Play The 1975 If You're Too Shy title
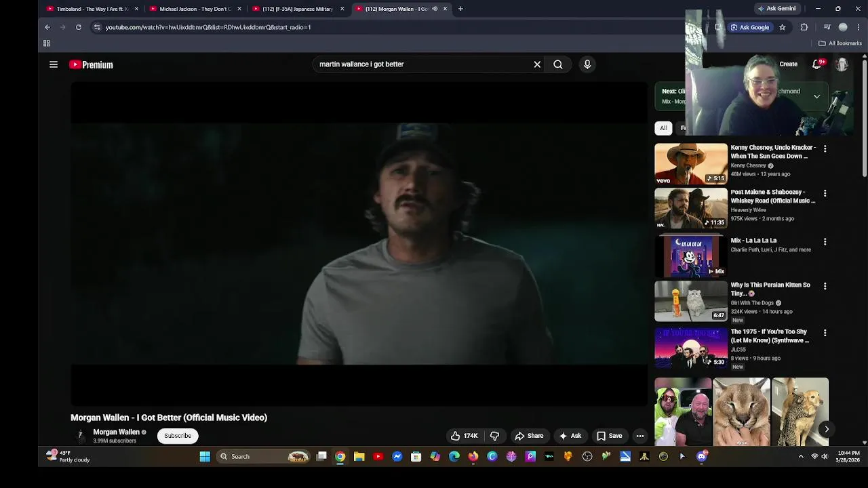The height and width of the screenshot is (488, 868). click(x=770, y=336)
